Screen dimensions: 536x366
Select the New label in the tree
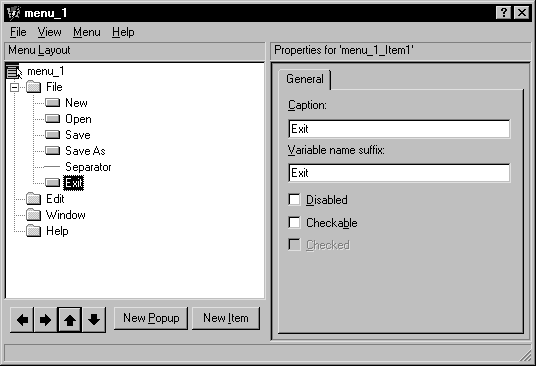click(x=76, y=103)
